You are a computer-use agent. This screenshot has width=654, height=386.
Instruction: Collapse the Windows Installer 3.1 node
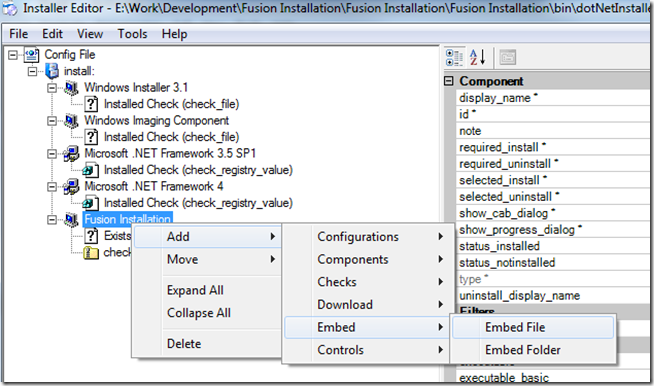[52, 88]
